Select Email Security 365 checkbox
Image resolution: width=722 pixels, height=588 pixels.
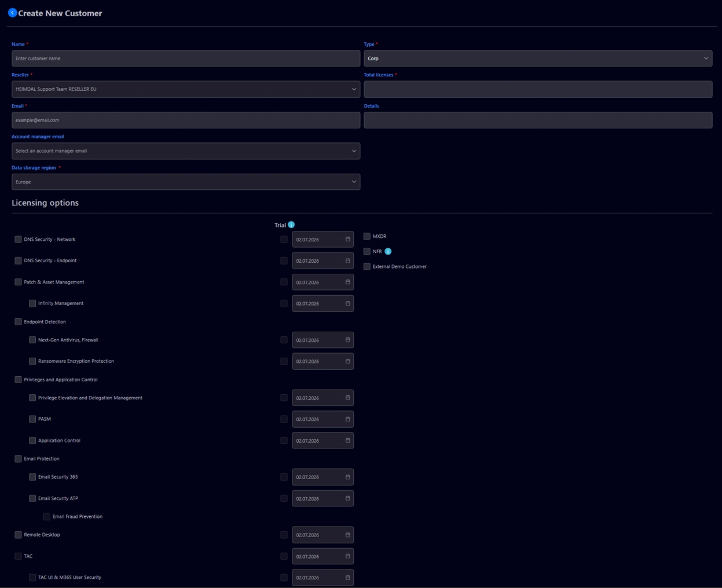(32, 477)
